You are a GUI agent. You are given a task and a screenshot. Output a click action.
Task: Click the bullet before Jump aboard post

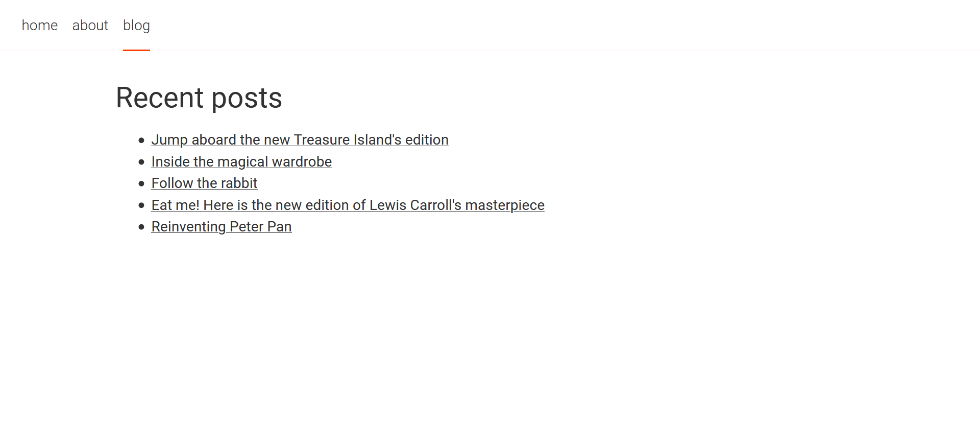(x=141, y=140)
